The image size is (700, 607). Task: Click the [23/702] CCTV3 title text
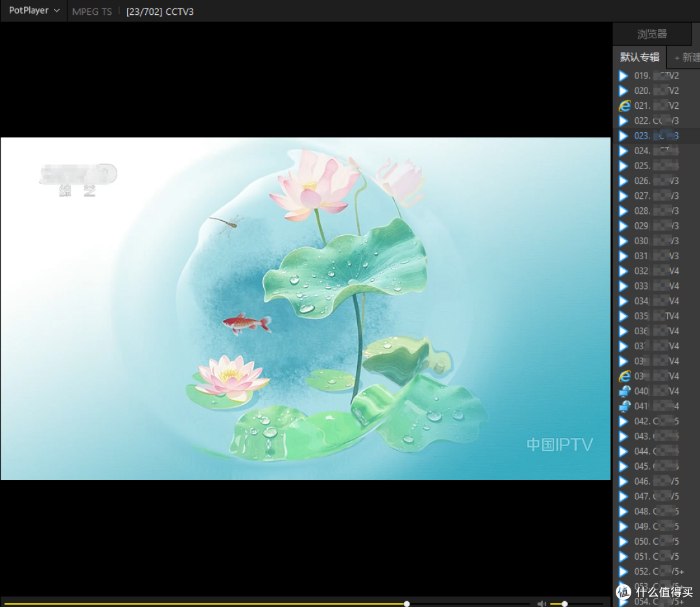[x=160, y=12]
